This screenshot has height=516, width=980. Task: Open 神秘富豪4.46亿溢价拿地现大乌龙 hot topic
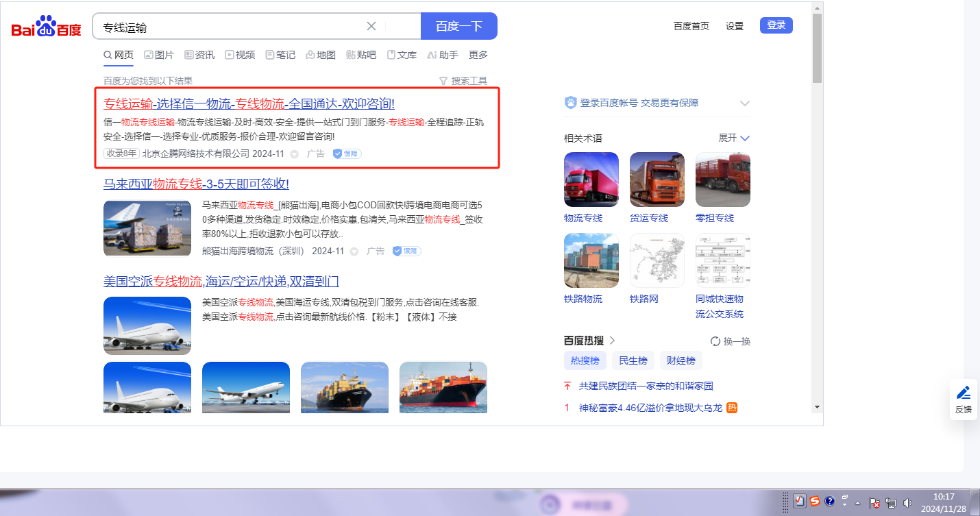point(650,408)
